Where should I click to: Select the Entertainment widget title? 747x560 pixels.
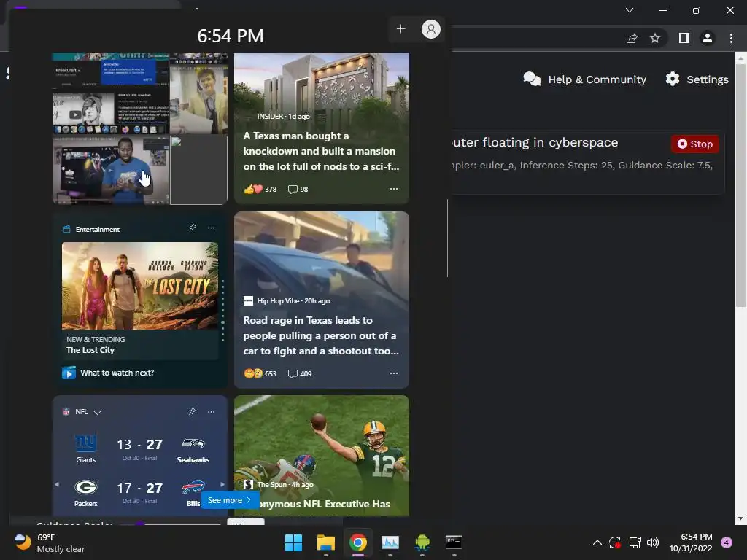click(97, 229)
